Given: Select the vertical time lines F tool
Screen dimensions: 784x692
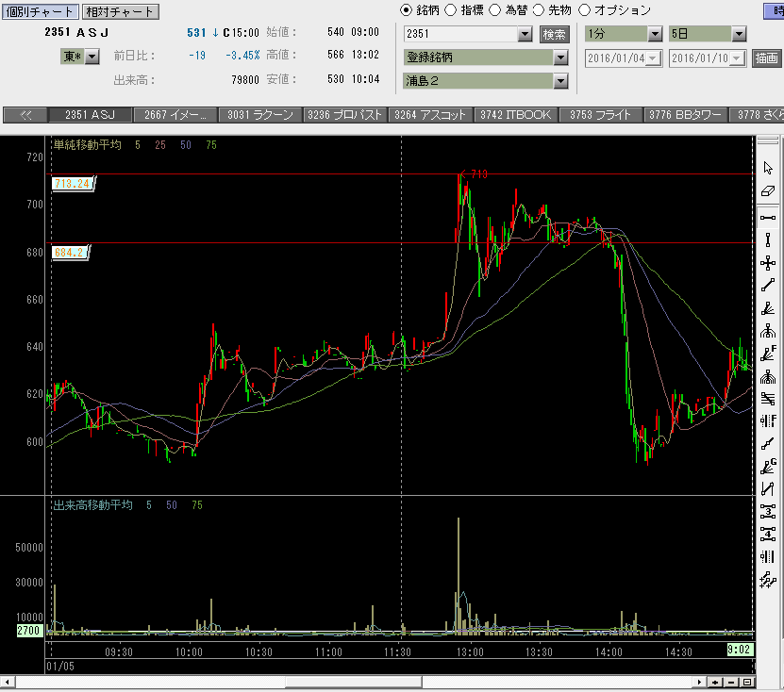Looking at the screenshot, I should (x=768, y=421).
